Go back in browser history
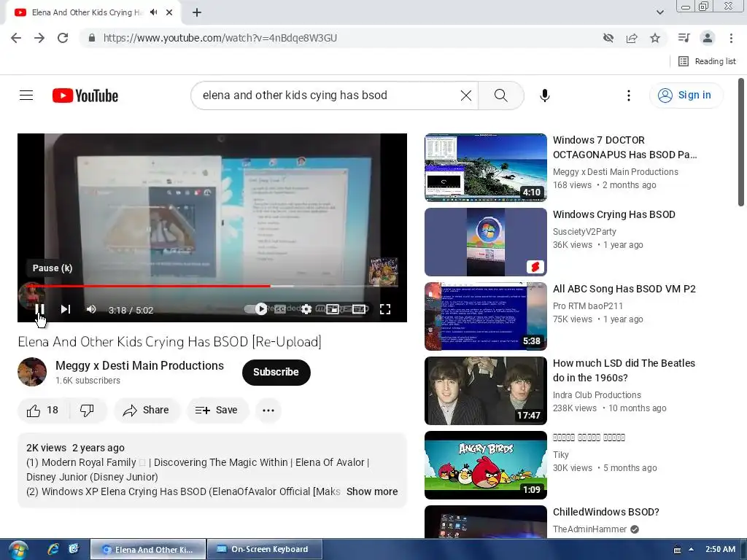This screenshot has width=747, height=560. (x=16, y=38)
